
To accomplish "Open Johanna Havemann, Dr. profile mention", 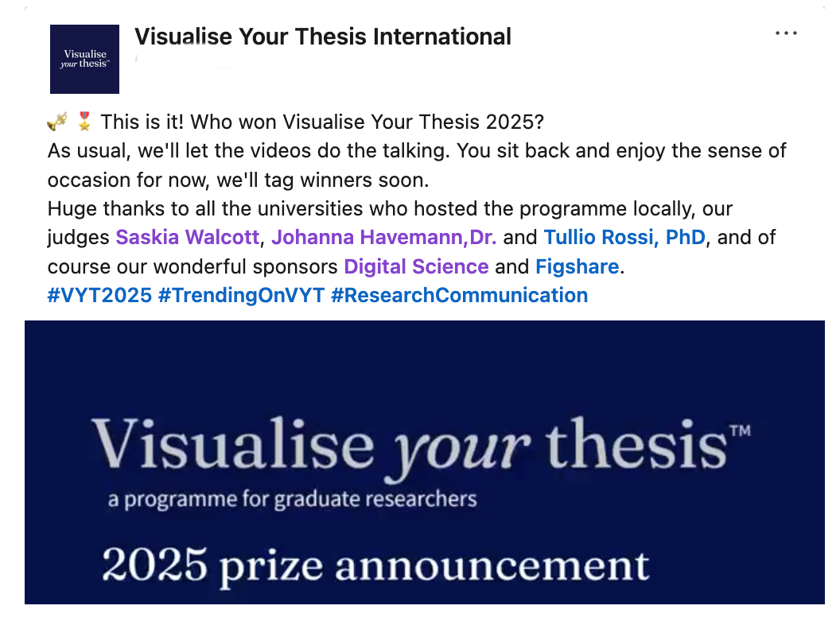I will tap(384, 238).
